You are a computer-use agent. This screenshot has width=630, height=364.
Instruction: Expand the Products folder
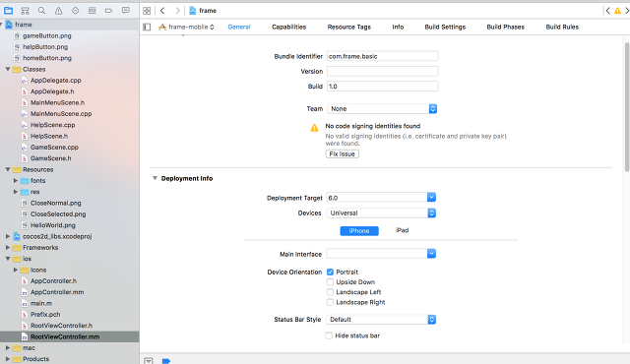8,359
